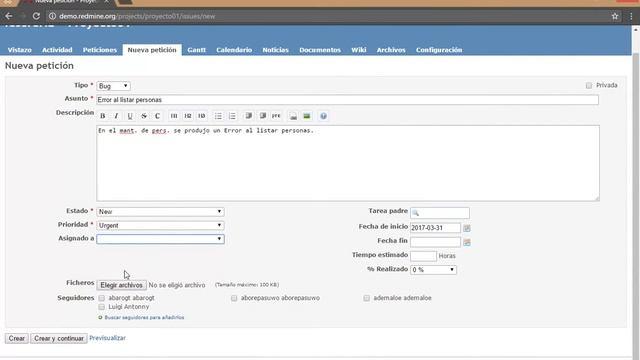Click the Previsualizar link
The width and height of the screenshot is (640, 360).
point(107,338)
